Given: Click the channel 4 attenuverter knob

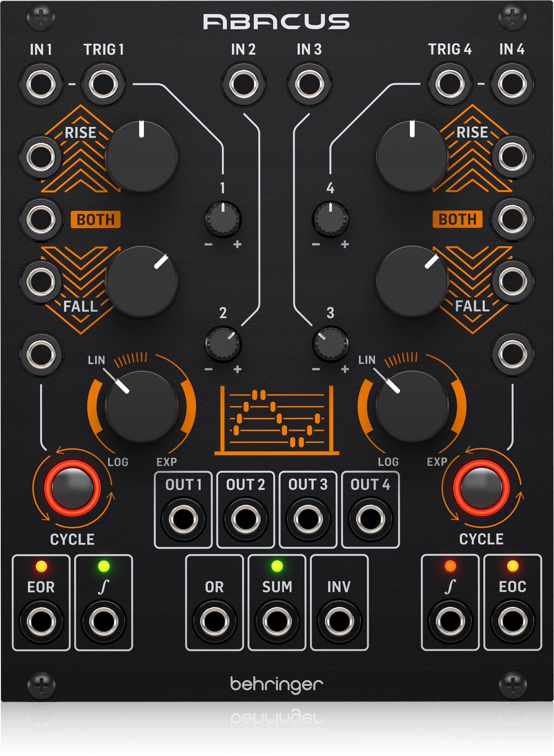Looking at the screenshot, I should (x=330, y=219).
